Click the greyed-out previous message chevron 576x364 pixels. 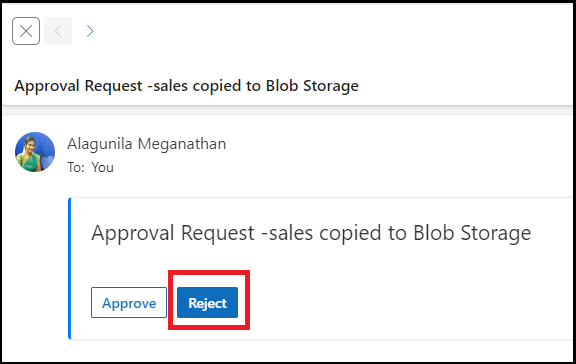(x=58, y=31)
